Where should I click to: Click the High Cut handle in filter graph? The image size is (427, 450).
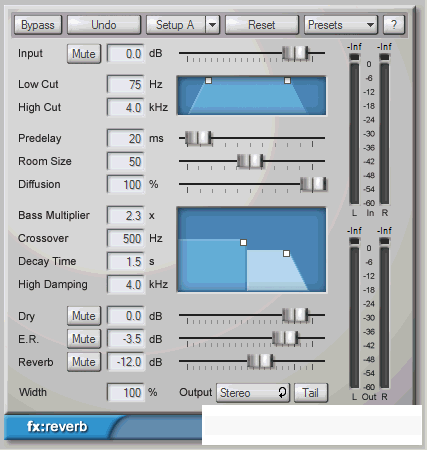287,81
